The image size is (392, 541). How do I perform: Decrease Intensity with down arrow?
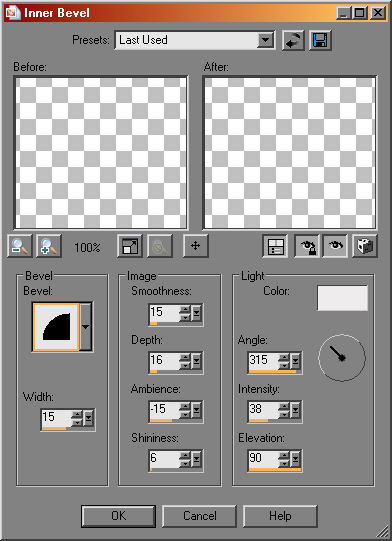[x=284, y=414]
